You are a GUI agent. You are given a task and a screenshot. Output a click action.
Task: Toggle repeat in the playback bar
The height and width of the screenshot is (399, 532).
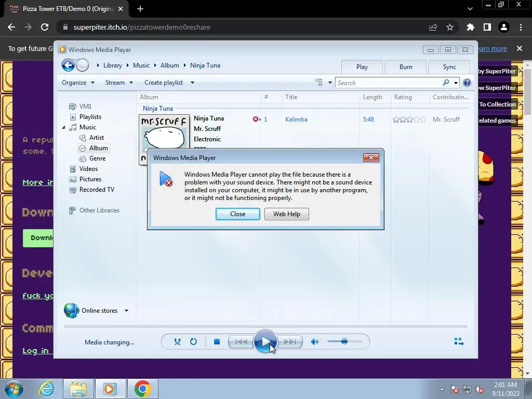(193, 342)
